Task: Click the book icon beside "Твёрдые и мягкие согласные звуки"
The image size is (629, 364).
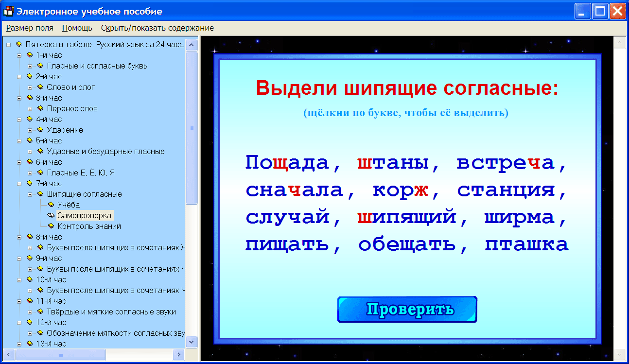Action: pyautogui.click(x=40, y=312)
